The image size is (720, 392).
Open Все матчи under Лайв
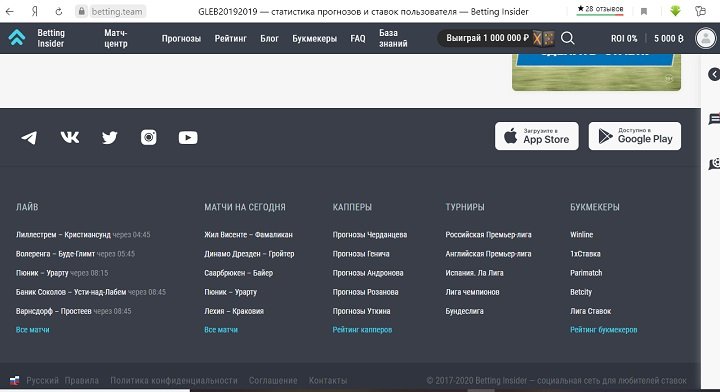pos(33,330)
